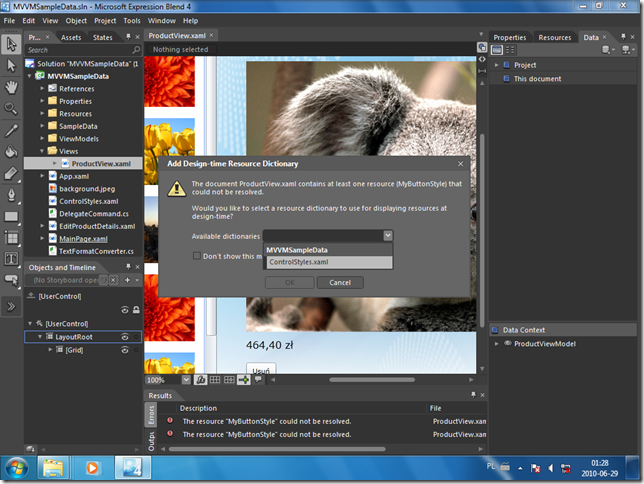Open the Assets chevron in toolbar
Screen dimensions: 644x484
click(x=11, y=307)
